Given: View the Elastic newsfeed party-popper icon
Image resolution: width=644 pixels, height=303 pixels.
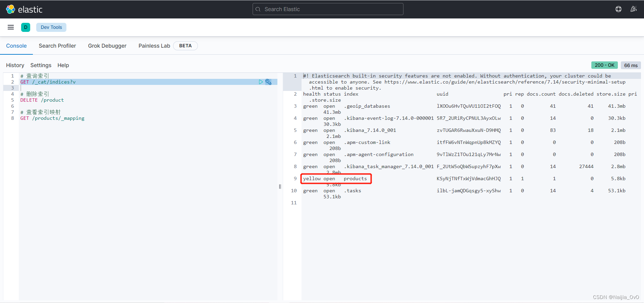Looking at the screenshot, I should (x=634, y=9).
